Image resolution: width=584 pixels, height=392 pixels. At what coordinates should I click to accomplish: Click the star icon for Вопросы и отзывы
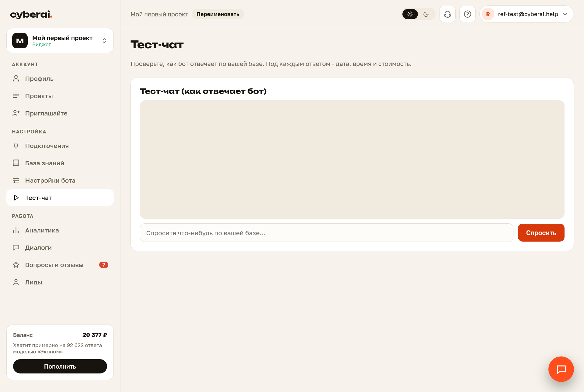[x=16, y=265]
